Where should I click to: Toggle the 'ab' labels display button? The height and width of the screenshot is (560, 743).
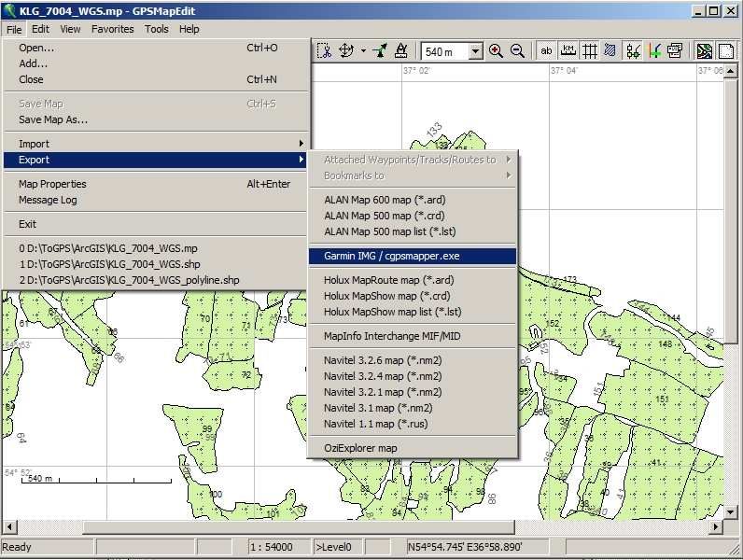(x=546, y=50)
